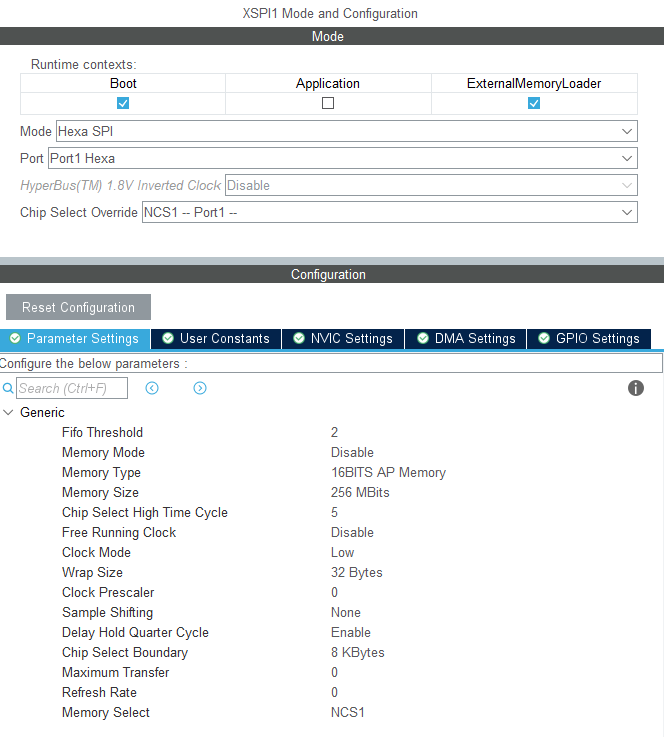Click the value 256 MBits

(x=360, y=493)
